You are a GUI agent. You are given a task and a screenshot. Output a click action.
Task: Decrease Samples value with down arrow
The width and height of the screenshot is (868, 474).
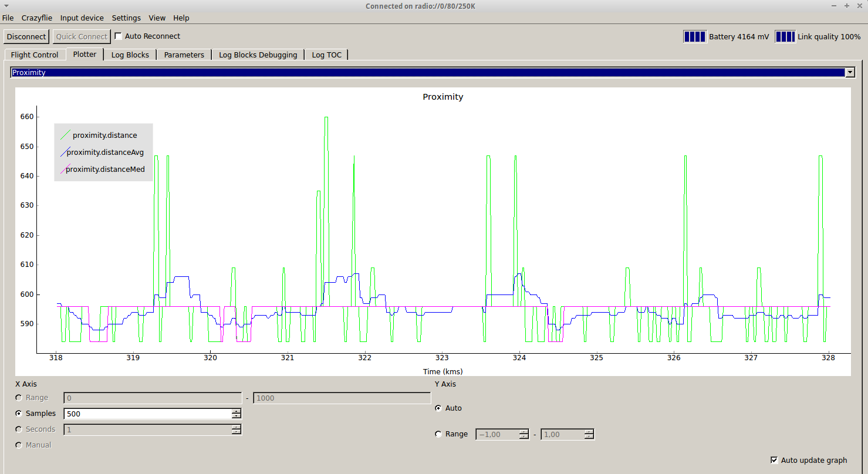236,417
